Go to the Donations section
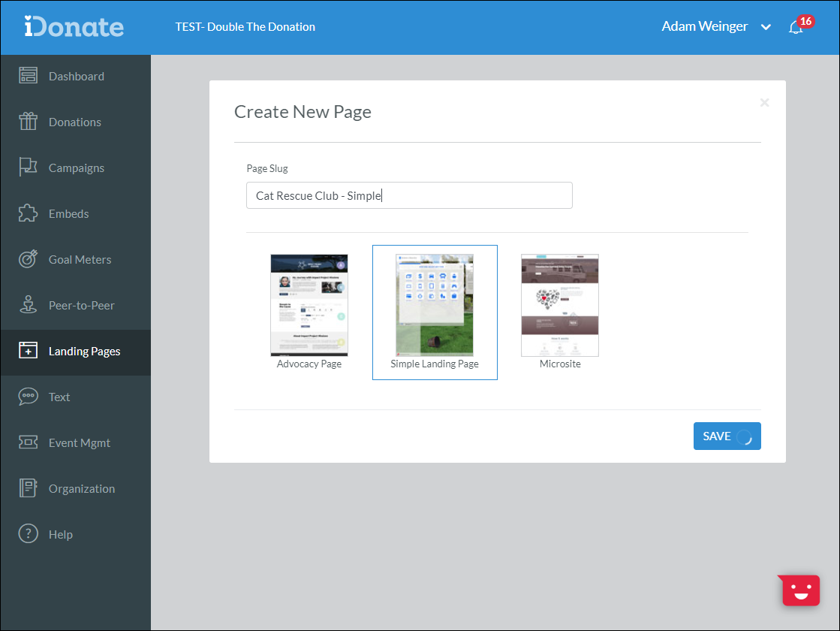 [x=75, y=122]
